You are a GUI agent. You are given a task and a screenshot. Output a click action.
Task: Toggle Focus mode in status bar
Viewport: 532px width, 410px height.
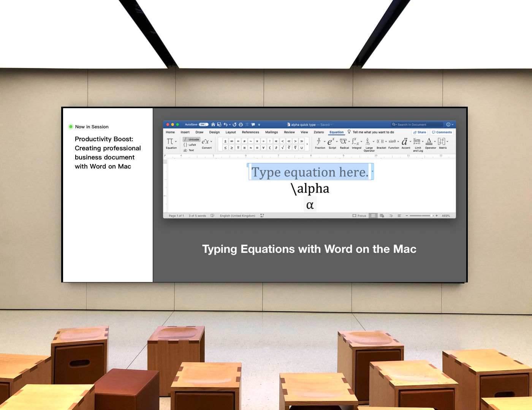[359, 216]
